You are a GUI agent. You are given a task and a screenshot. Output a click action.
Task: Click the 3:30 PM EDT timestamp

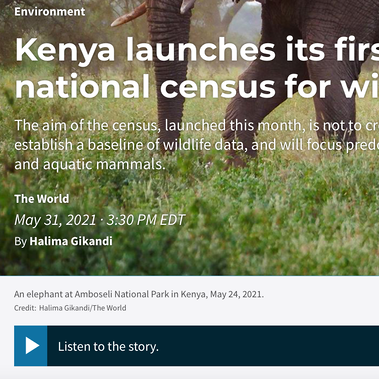[146, 220]
